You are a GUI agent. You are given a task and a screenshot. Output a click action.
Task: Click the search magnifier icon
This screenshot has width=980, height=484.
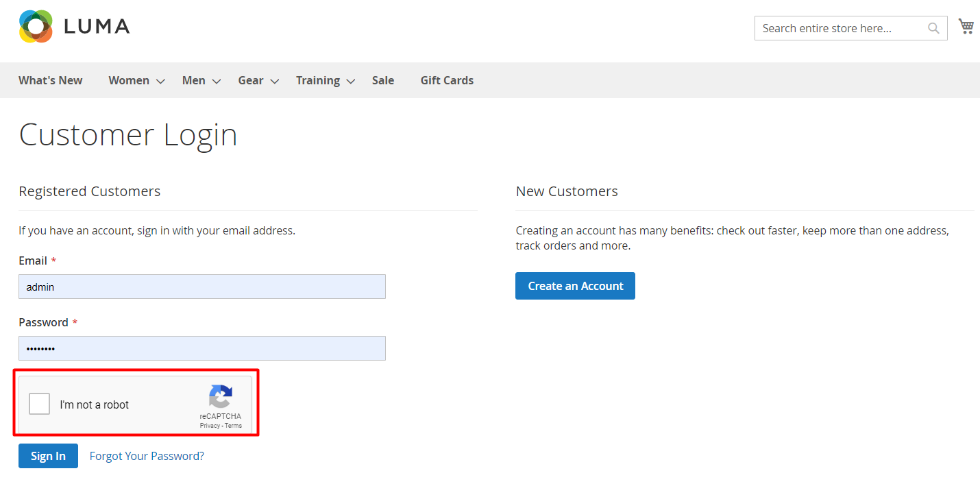pyautogui.click(x=933, y=28)
